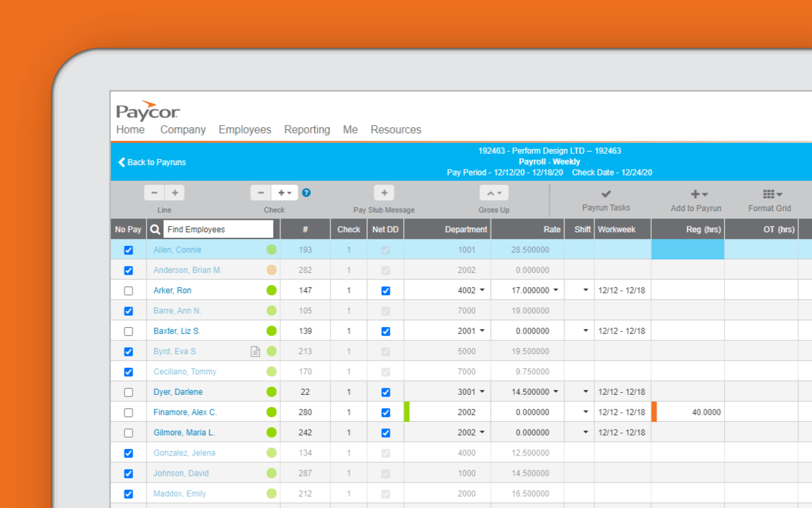Click status dot for Johnson, David
812x508 pixels.
(x=272, y=473)
